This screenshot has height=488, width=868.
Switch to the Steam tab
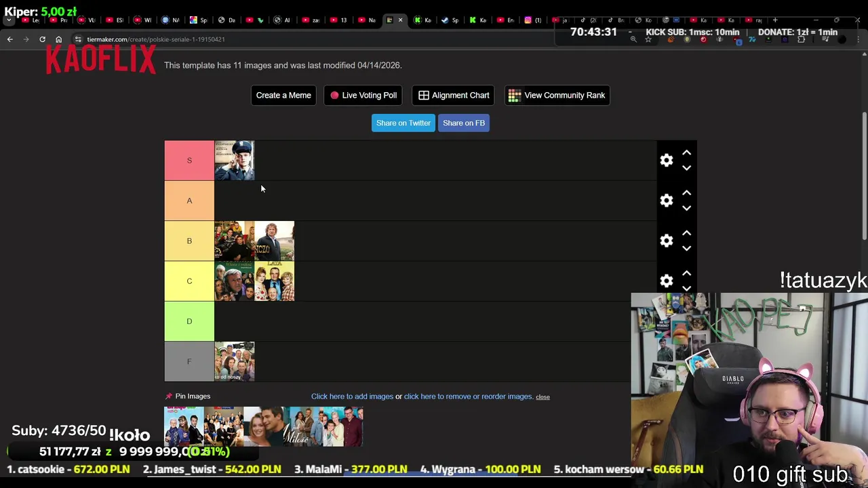click(x=449, y=20)
